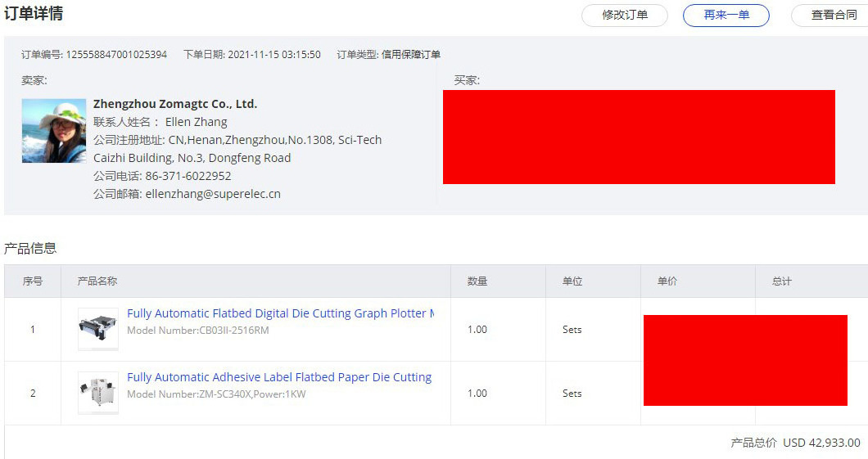Click the email ellenzhang@superelec.cn

tap(213, 194)
